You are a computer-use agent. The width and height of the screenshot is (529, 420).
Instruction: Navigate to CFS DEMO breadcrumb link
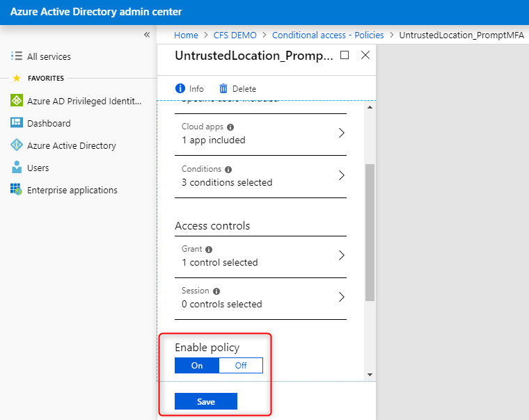tap(235, 35)
